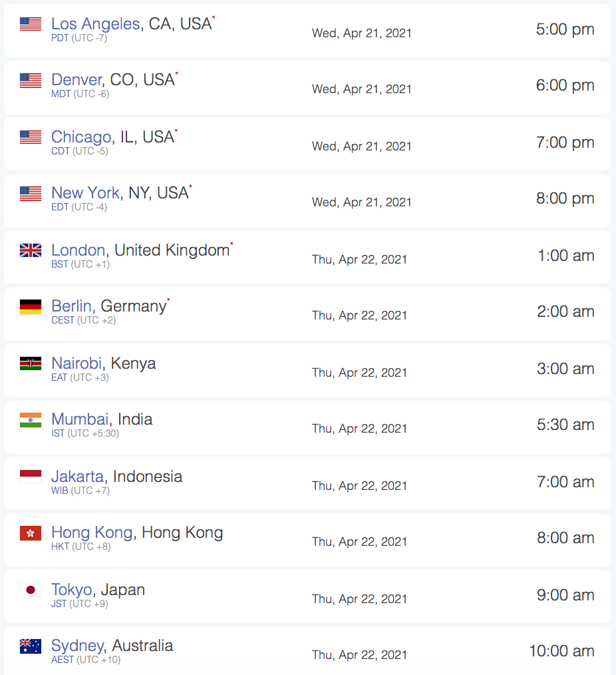Click the German flag beside Berlin

click(x=31, y=306)
